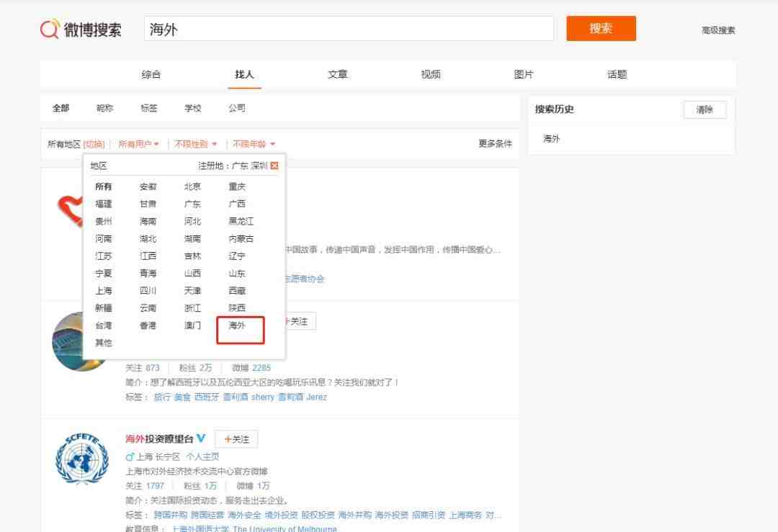The width and height of the screenshot is (778, 532).
Task: Select 海外 in the 搜索历史 panel
Action: point(551,138)
